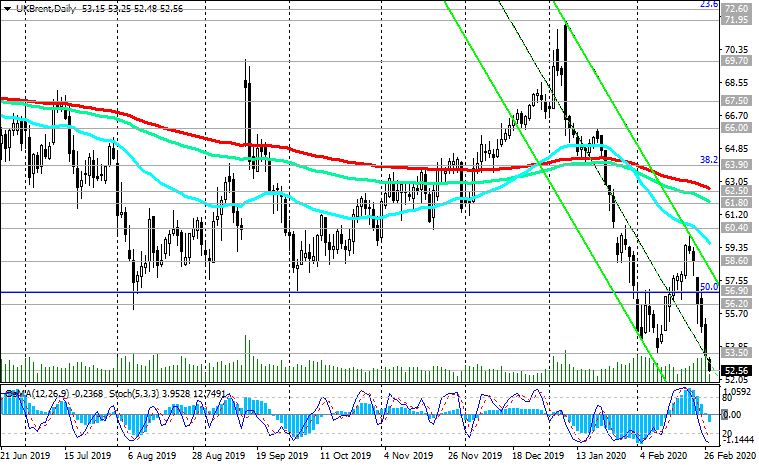Click the 19 Sep 2019 date label

click(x=282, y=456)
